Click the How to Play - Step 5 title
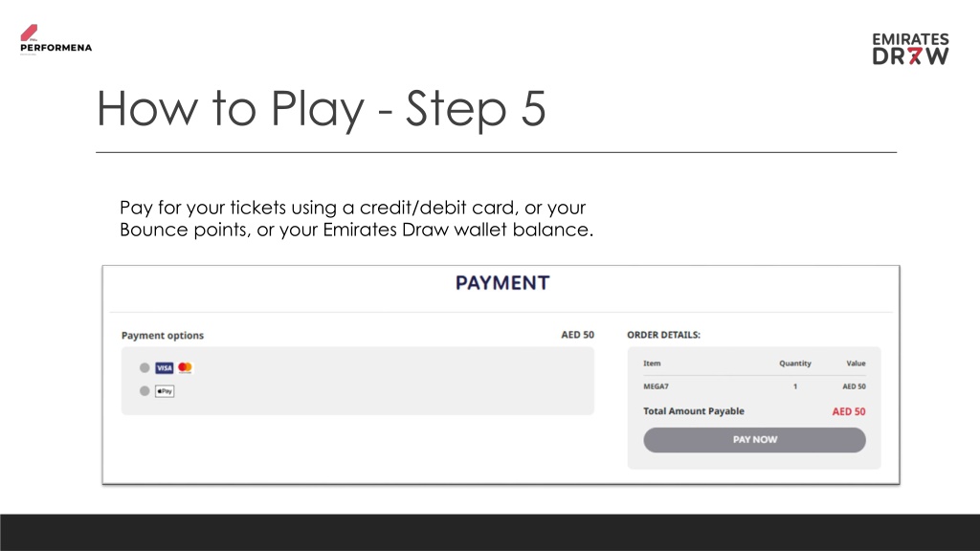980x551 pixels. point(322,109)
